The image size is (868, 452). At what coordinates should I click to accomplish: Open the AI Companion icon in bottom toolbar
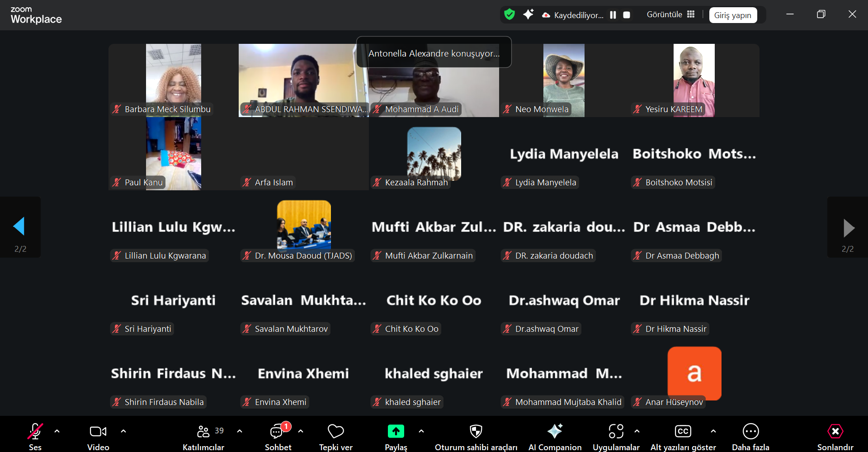click(555, 432)
